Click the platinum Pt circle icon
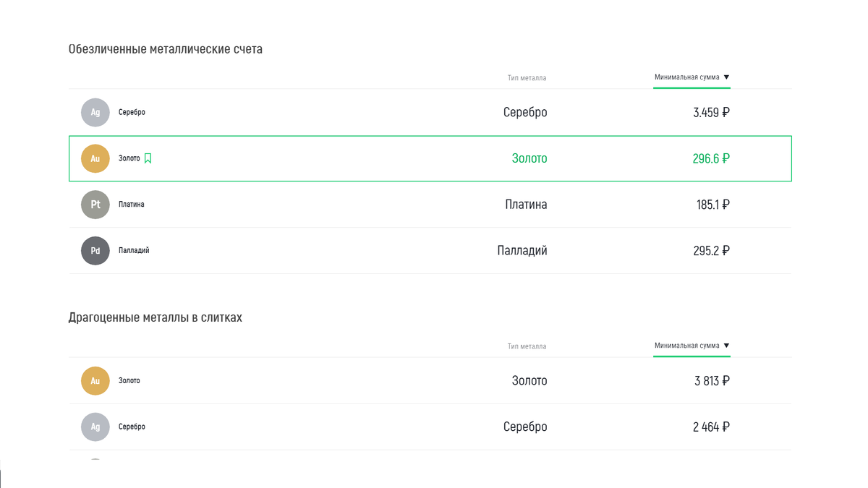Viewport: 868px width, 488px height. 95,205
